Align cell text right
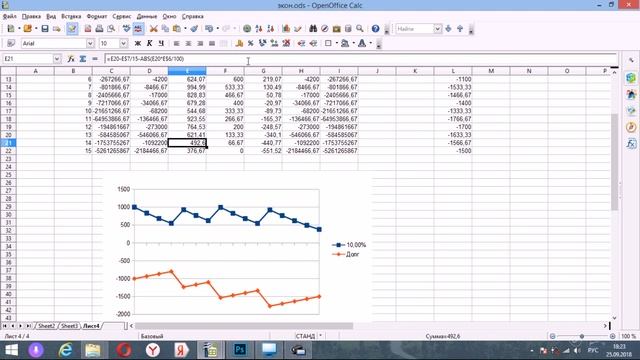This screenshot has width=640, height=360. click(200, 43)
